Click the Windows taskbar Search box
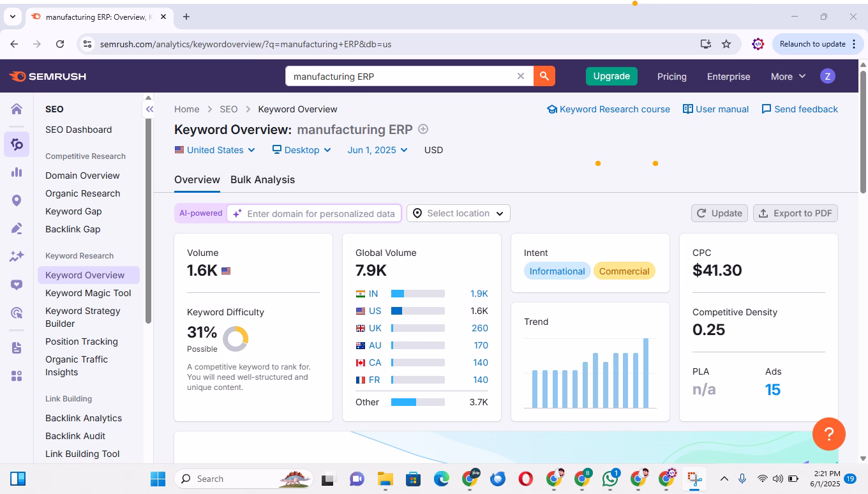The image size is (868, 494). coord(243,479)
